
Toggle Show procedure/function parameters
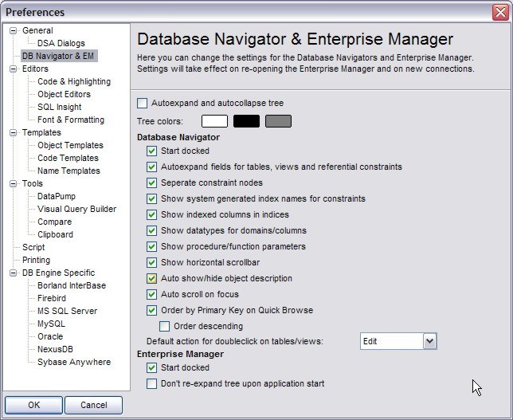(x=151, y=246)
